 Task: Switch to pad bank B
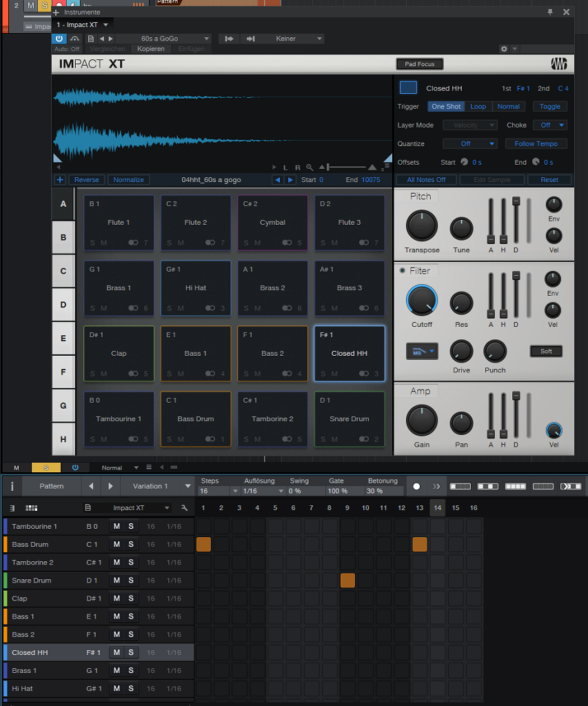tap(63, 237)
